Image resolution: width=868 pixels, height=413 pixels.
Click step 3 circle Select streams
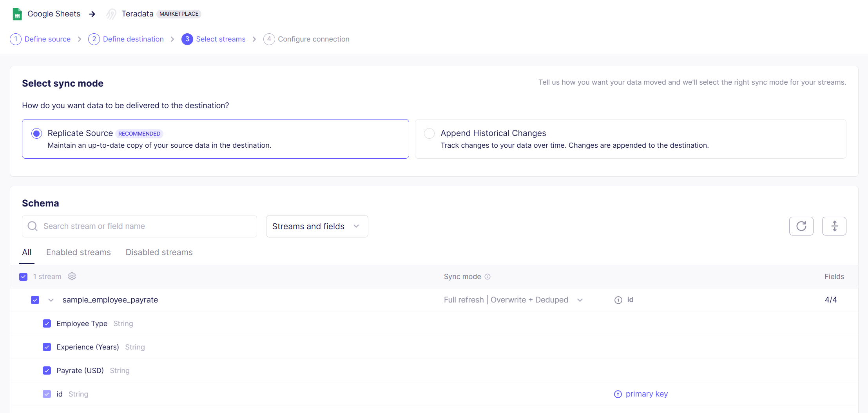pyautogui.click(x=187, y=39)
